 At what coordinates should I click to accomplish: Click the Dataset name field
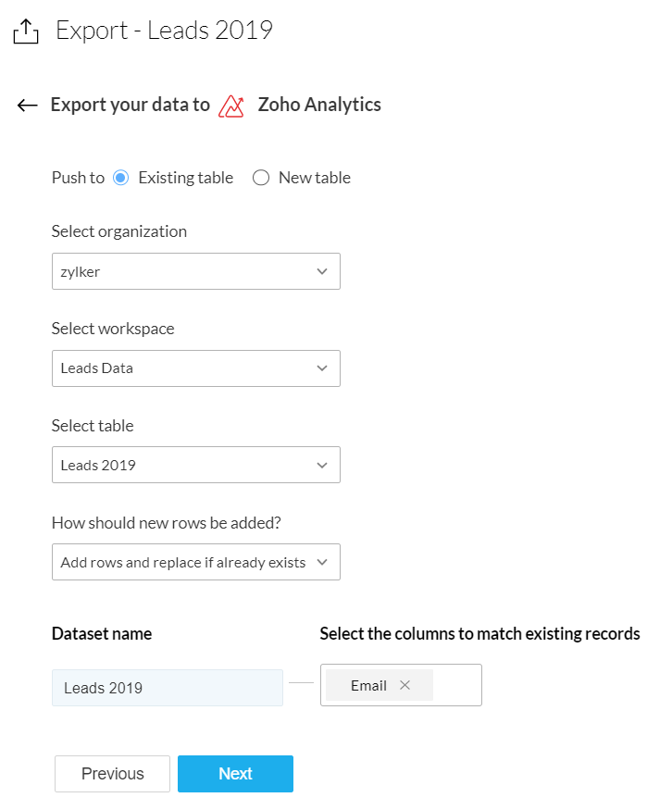point(167,688)
